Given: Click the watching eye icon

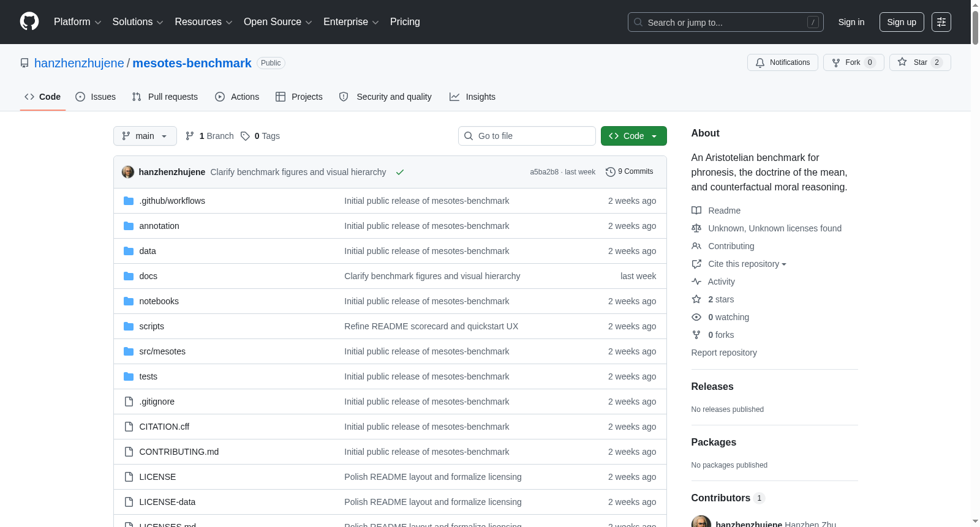Looking at the screenshot, I should coord(696,317).
